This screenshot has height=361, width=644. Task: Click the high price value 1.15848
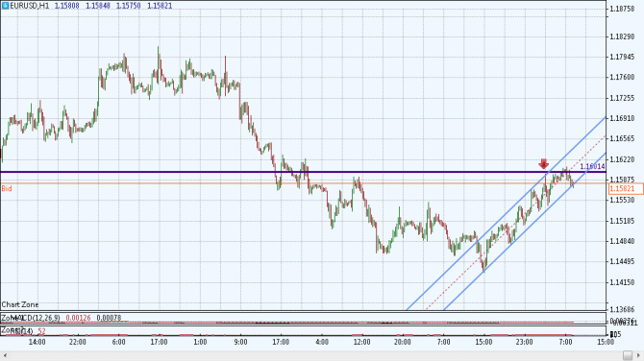(x=98, y=6)
